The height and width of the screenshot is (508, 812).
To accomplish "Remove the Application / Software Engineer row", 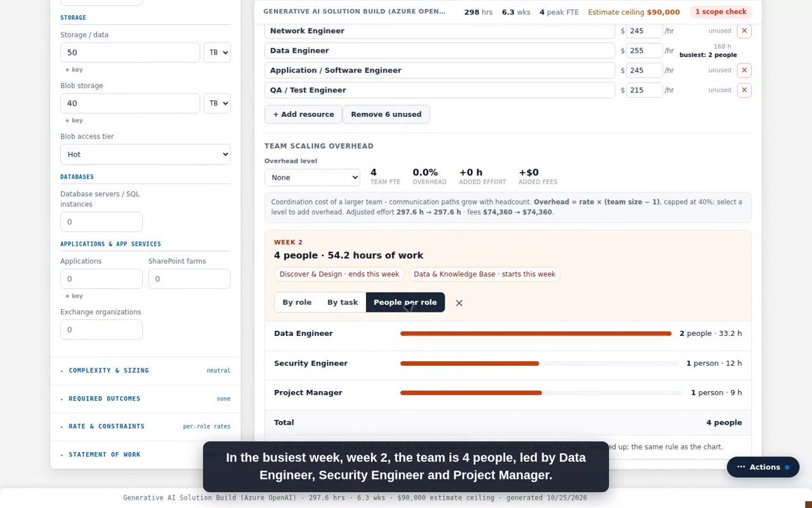I will coord(744,70).
